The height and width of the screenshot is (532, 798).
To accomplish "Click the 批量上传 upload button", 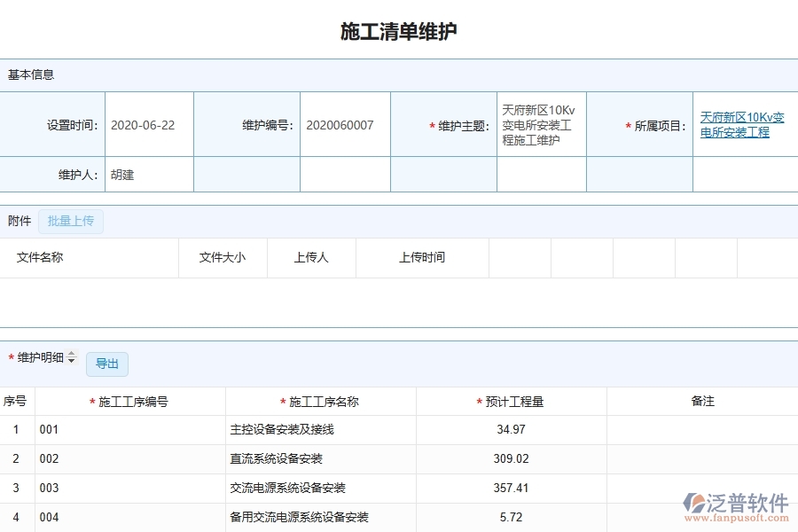I will click(72, 221).
